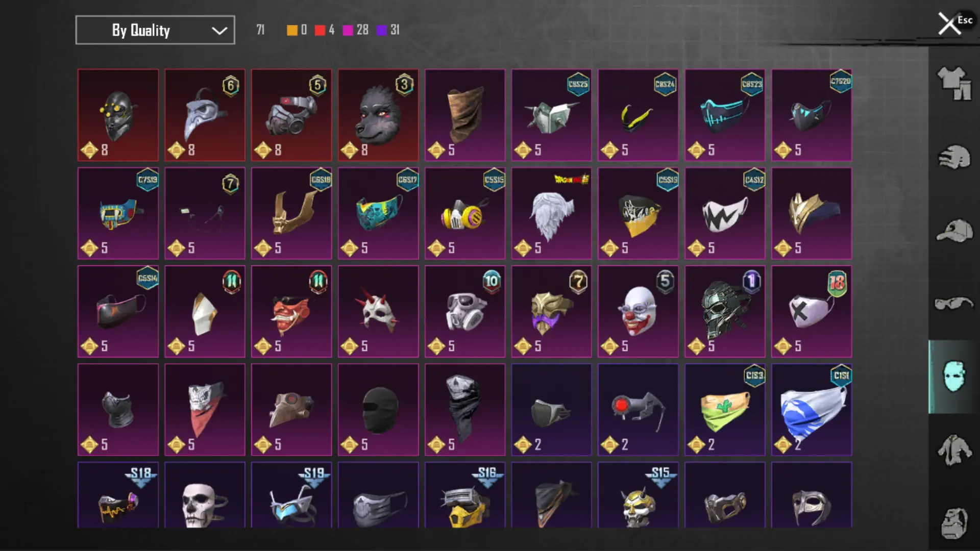
Task: Filter by pink quality swatch showing 28
Action: tap(348, 31)
